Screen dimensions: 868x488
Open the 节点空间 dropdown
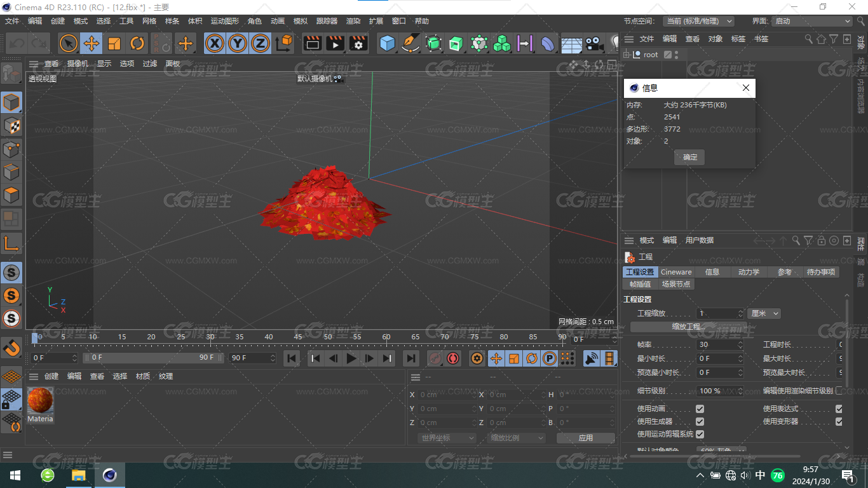[698, 21]
